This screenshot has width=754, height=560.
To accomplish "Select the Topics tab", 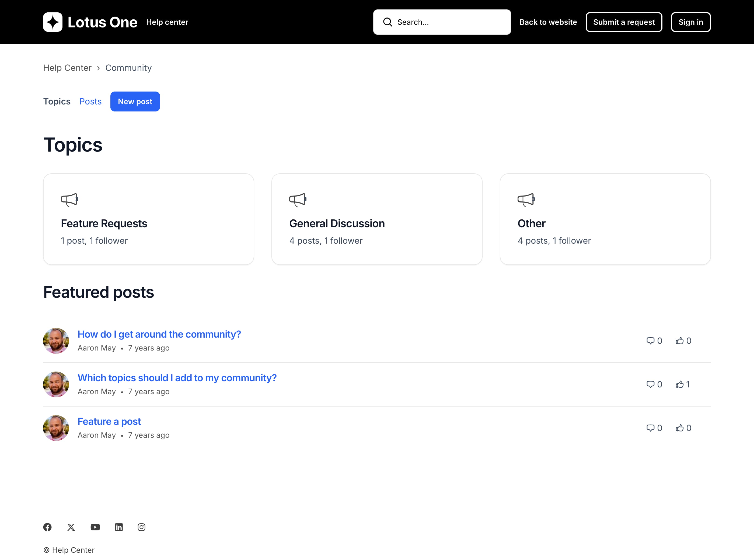I will click(x=57, y=101).
